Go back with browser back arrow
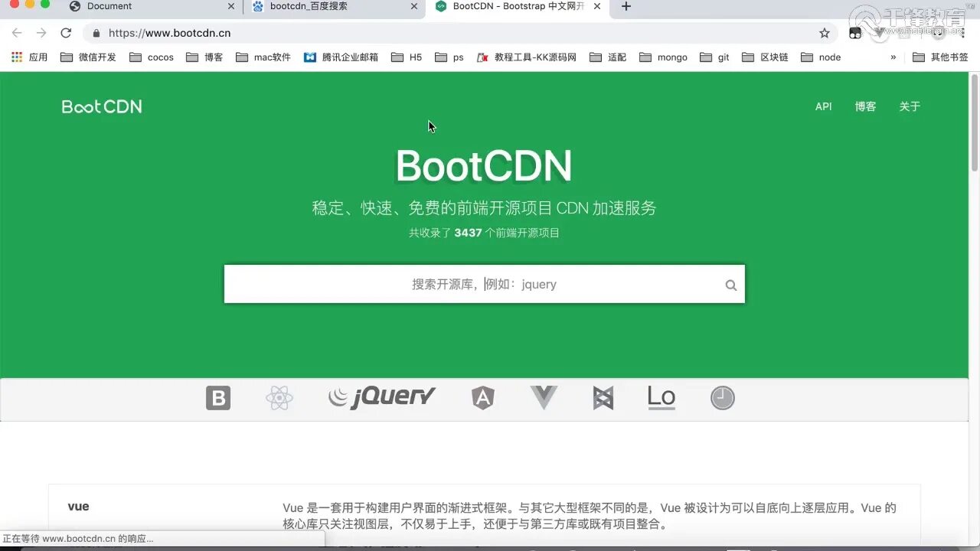This screenshot has width=980, height=551. pos(17,33)
